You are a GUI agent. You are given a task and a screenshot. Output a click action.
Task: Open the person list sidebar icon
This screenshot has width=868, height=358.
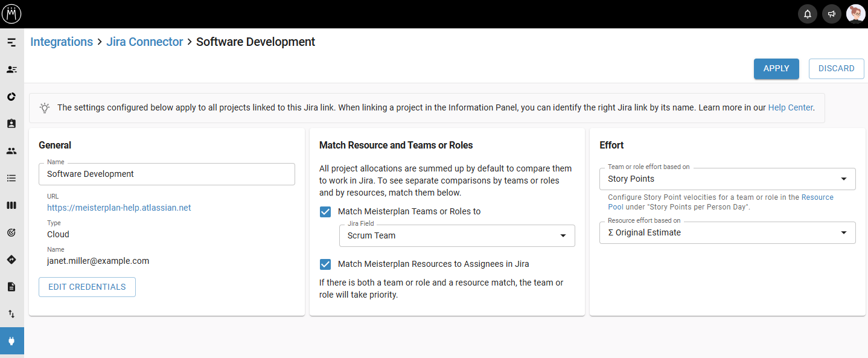point(11,69)
